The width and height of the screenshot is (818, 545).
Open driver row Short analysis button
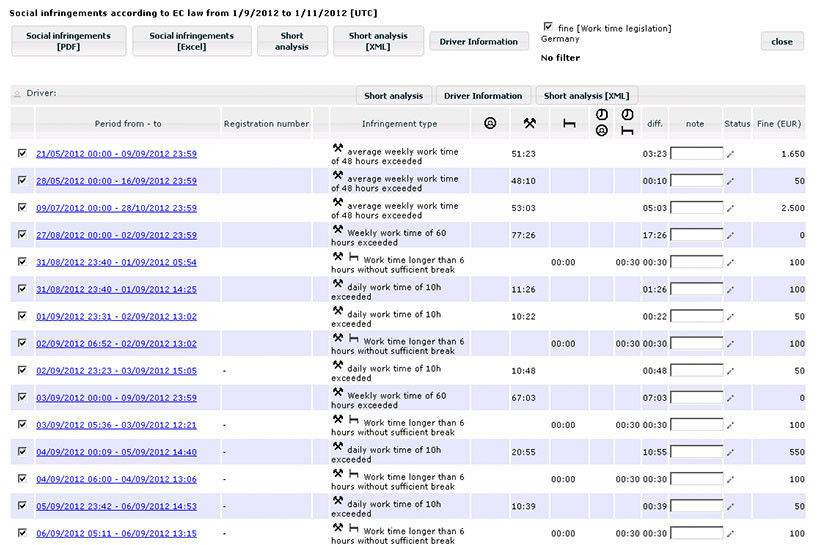394,96
